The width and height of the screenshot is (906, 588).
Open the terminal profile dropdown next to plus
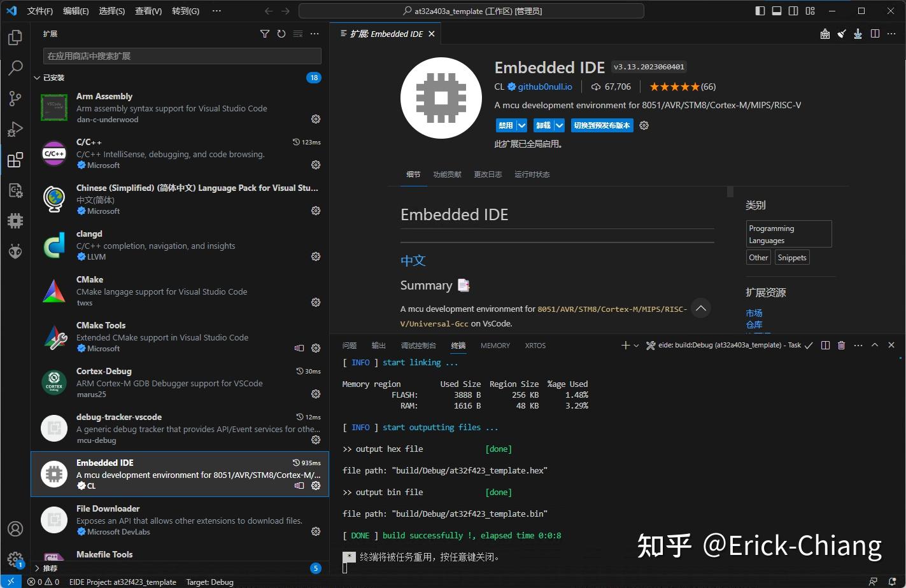[634, 345]
